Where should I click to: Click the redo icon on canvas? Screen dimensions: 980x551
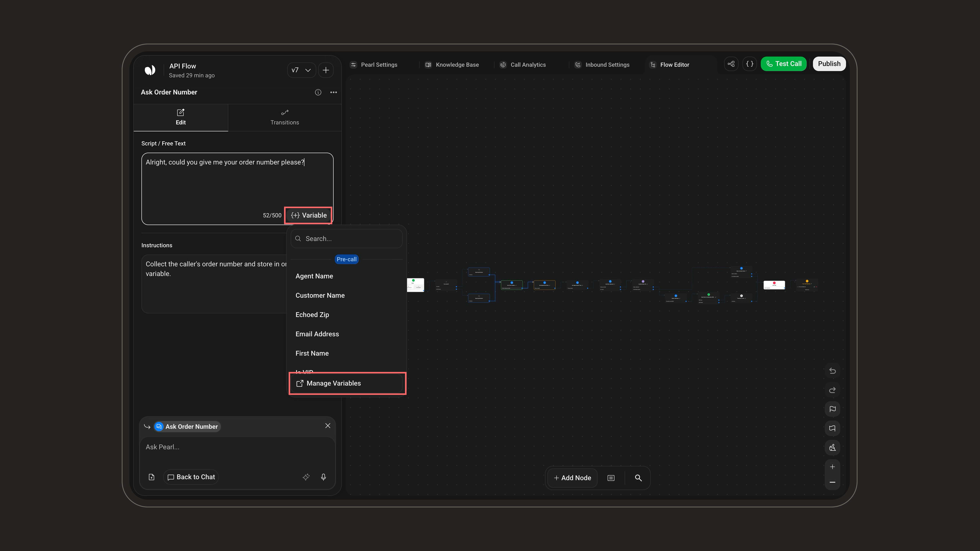[832, 390]
